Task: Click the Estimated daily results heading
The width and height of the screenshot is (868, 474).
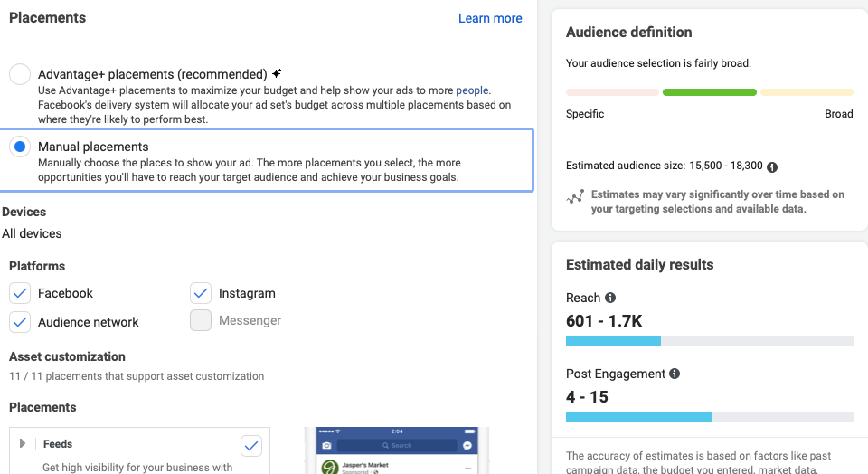Action: [x=639, y=265]
